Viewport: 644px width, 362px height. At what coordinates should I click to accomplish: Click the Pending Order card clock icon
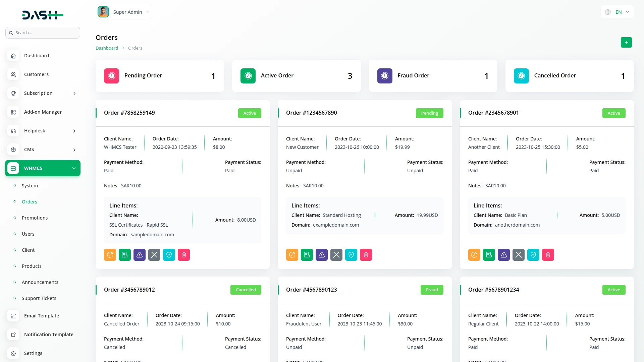tap(112, 76)
